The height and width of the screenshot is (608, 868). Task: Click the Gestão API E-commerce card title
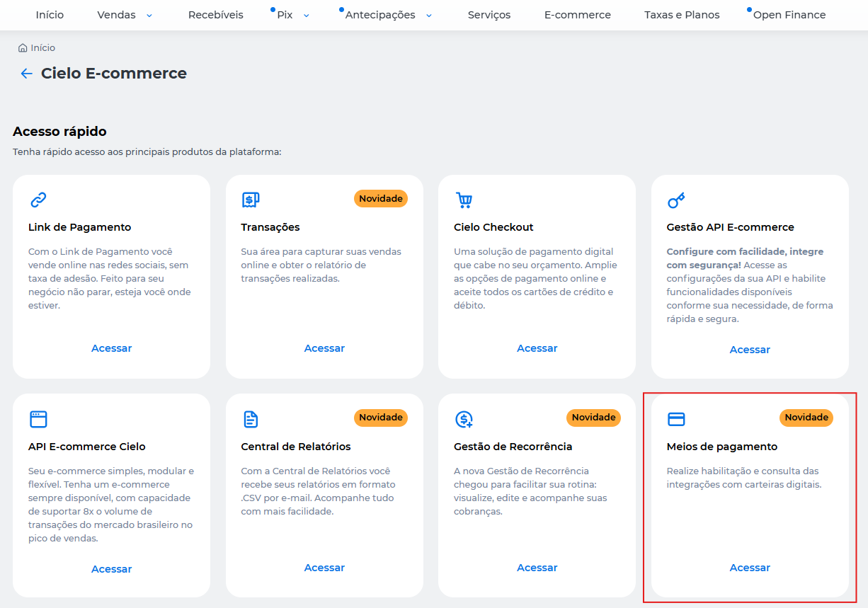coord(731,227)
